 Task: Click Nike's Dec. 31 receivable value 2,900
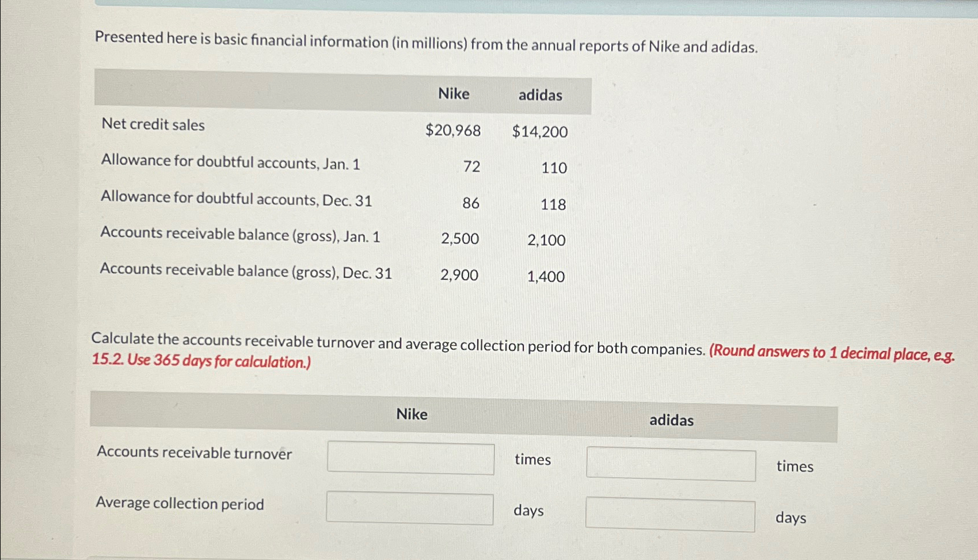[459, 276]
